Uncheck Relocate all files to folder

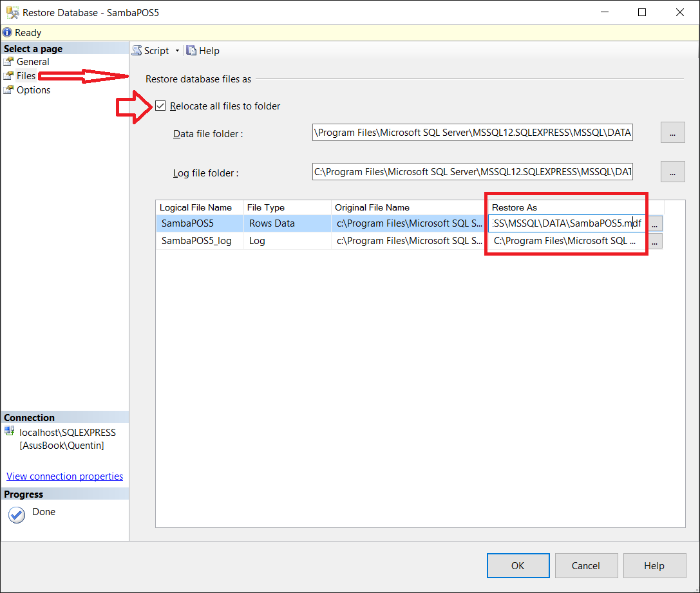click(x=160, y=106)
